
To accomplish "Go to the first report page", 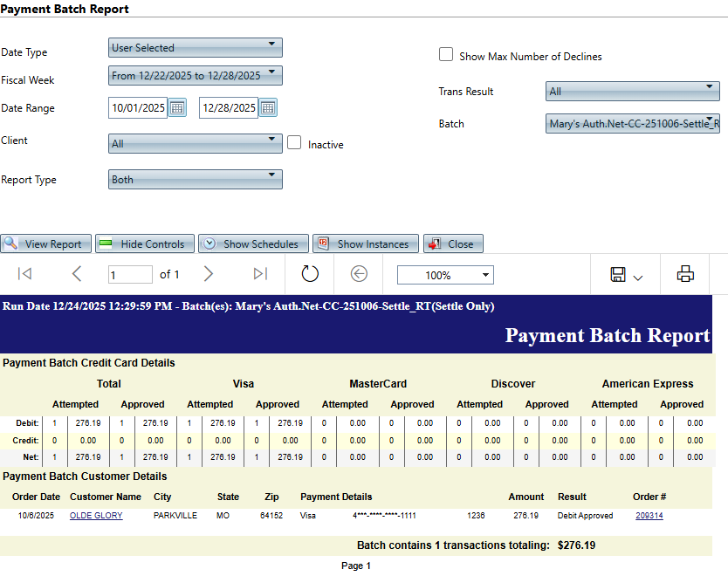I will pyautogui.click(x=24, y=274).
